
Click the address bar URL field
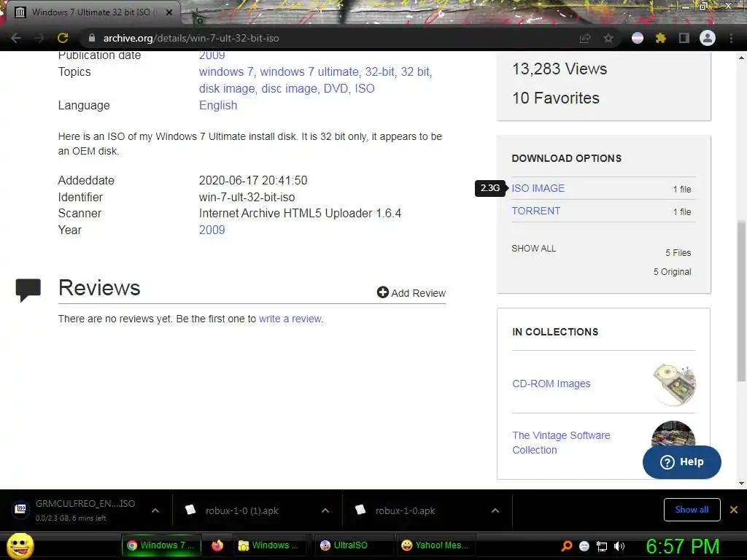point(333,38)
